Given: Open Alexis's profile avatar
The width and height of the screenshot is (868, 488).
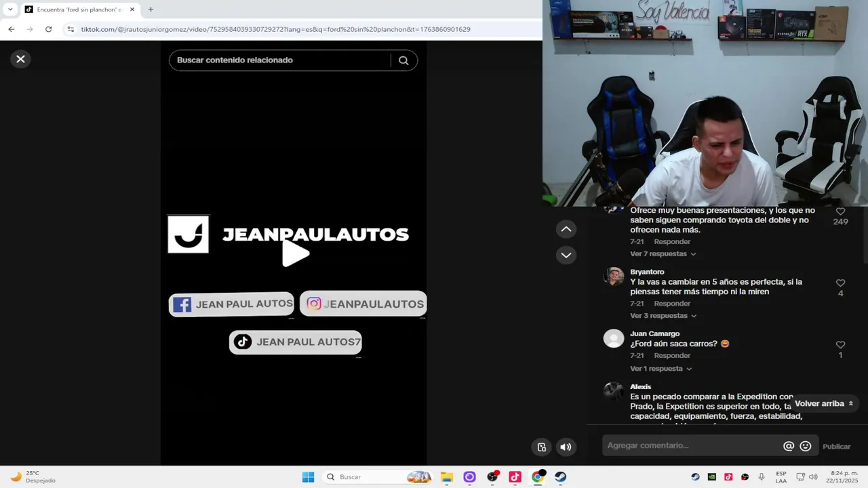Looking at the screenshot, I should pos(614,391).
